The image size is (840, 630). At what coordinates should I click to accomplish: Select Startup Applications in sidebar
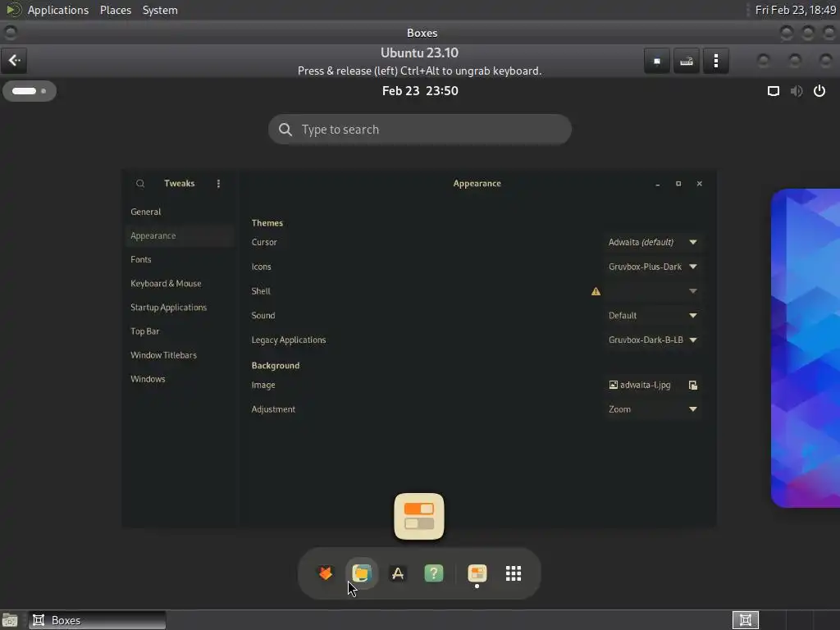coord(180,308)
